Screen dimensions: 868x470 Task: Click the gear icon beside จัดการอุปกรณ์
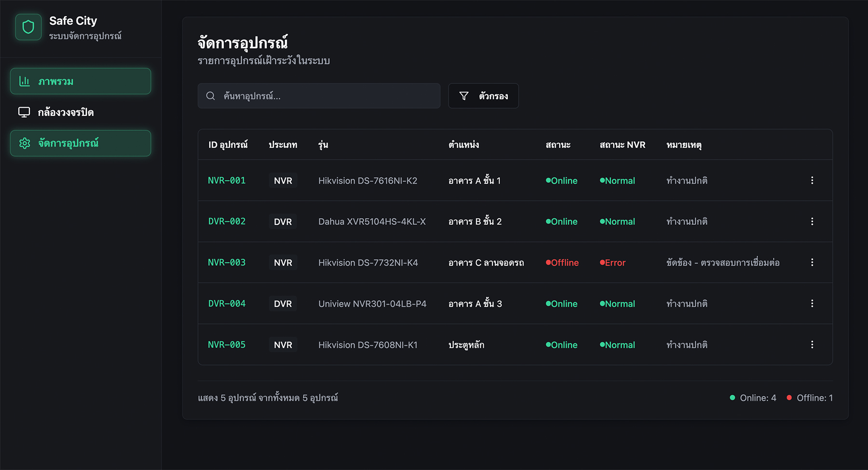(x=25, y=143)
